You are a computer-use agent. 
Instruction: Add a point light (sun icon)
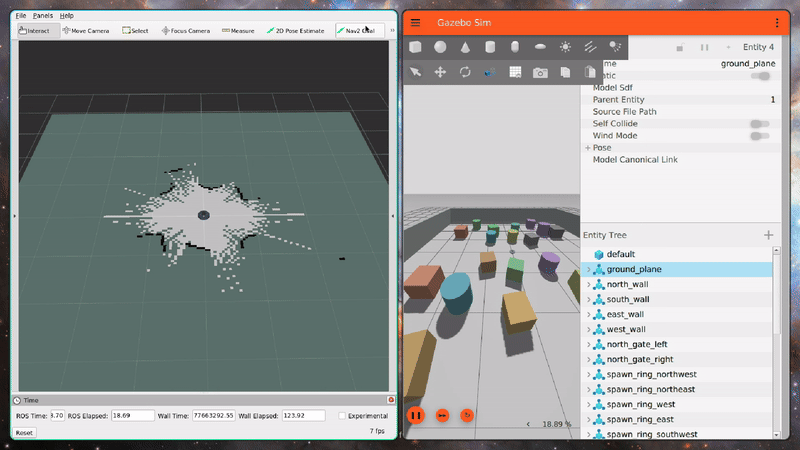[x=565, y=47]
